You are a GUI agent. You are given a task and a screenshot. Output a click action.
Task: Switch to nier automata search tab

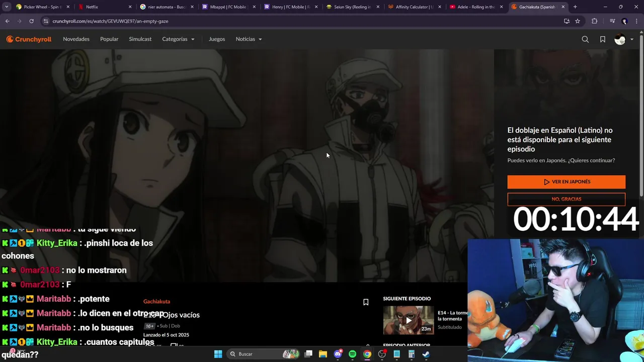point(167,7)
